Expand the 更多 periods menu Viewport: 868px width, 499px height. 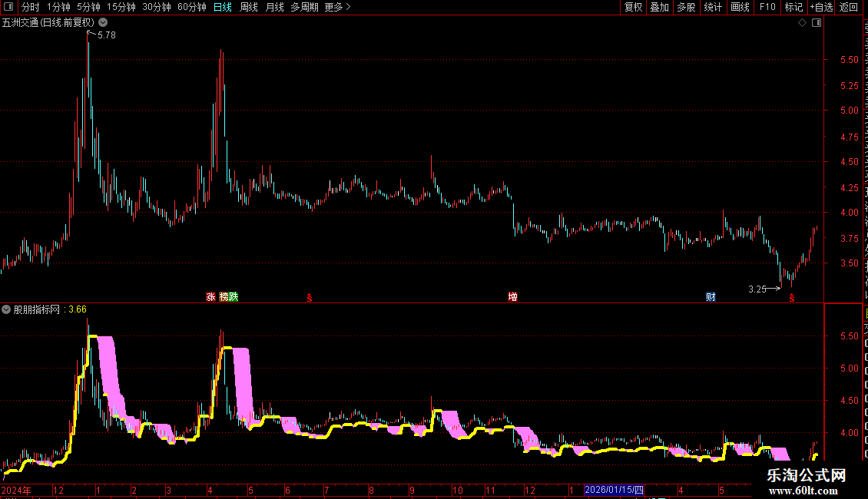(x=337, y=7)
